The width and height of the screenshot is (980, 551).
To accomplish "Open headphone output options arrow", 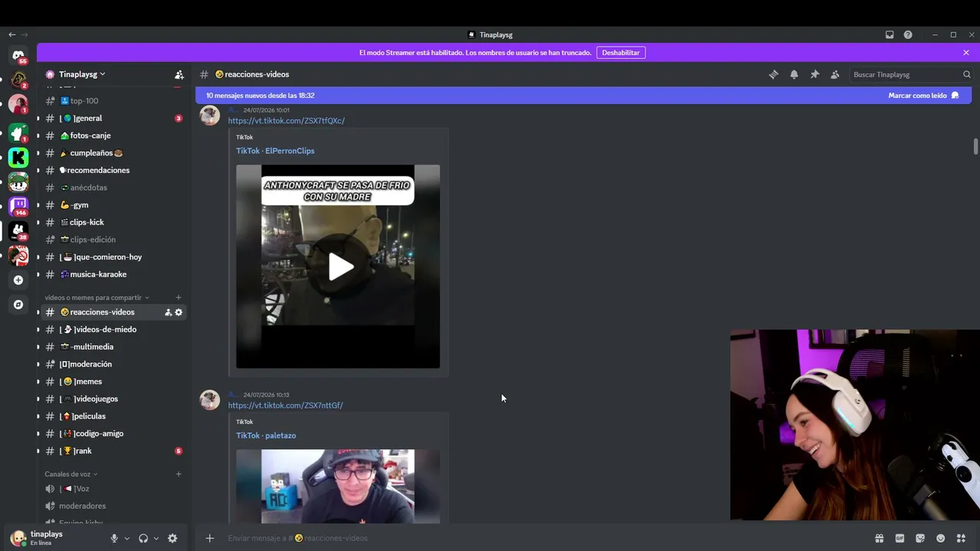I will point(156,538).
